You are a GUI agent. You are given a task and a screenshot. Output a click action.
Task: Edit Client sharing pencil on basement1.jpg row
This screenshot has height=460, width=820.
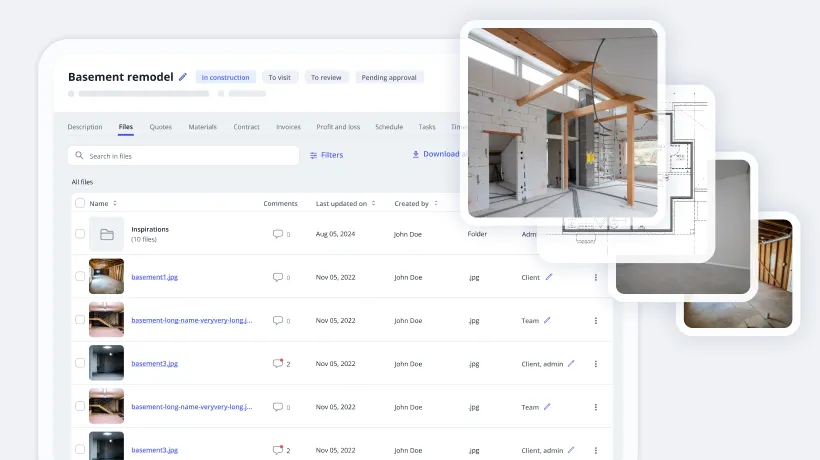pyautogui.click(x=549, y=277)
